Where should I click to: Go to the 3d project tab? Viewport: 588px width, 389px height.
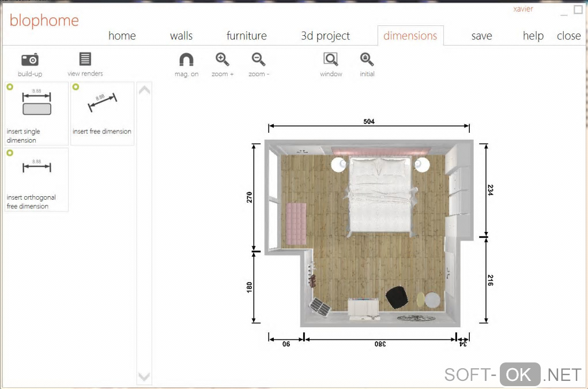click(325, 36)
